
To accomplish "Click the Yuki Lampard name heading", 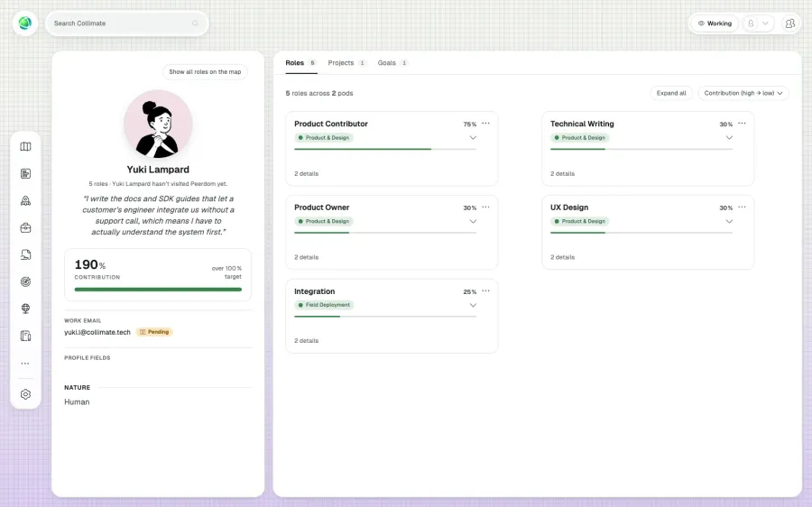I will point(158,170).
